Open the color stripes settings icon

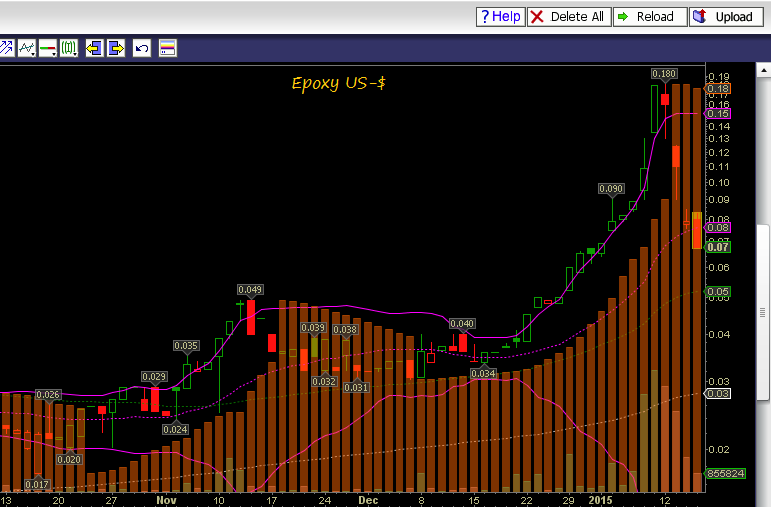pos(167,48)
